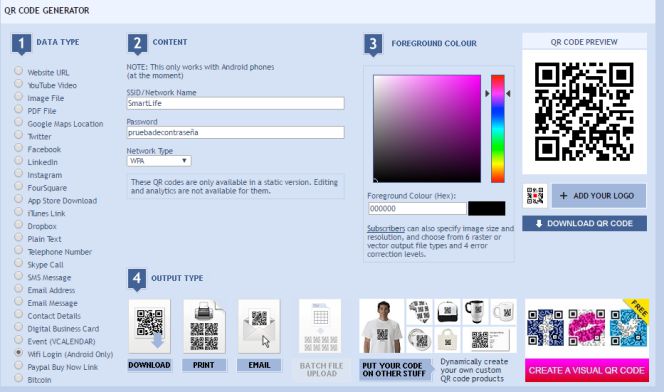Click the SSID/Network Name input field

(235, 103)
